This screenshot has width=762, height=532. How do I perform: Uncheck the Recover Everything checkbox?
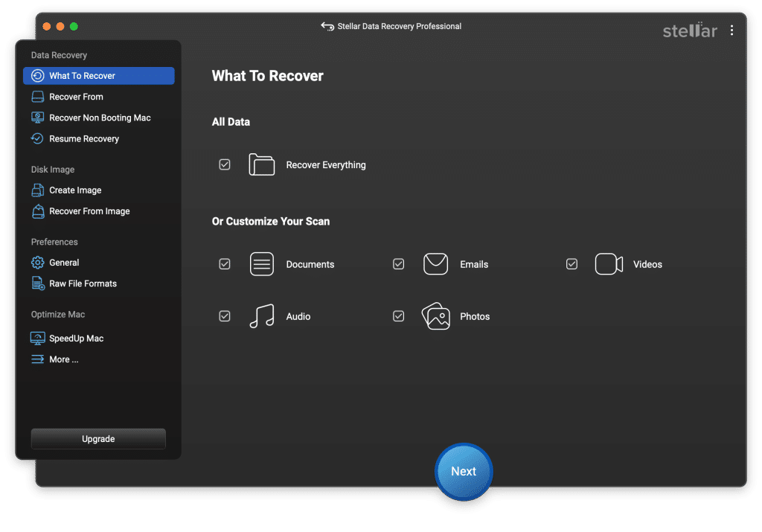point(225,164)
